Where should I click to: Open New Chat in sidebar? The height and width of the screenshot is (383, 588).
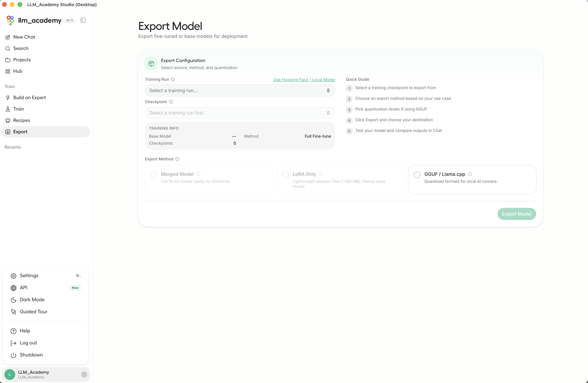tap(46, 37)
